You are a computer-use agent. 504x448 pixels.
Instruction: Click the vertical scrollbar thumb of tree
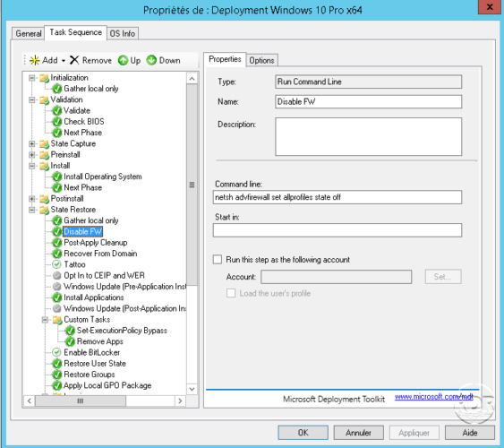click(192, 185)
